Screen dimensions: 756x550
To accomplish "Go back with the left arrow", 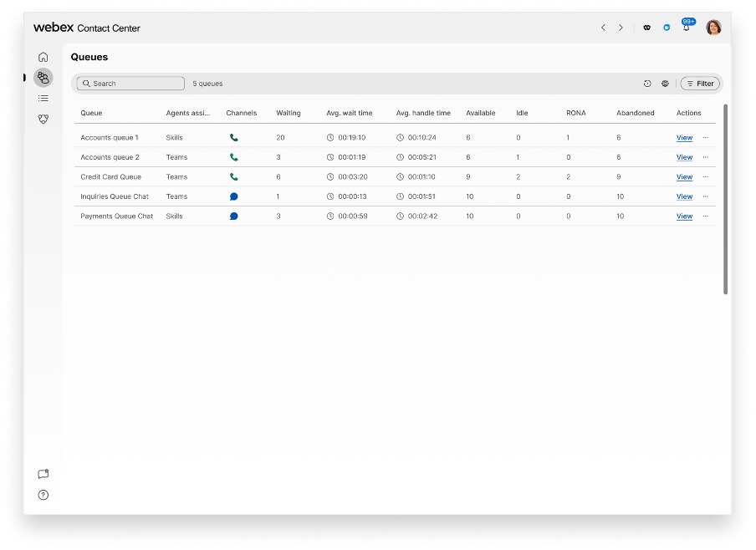I will [x=603, y=28].
